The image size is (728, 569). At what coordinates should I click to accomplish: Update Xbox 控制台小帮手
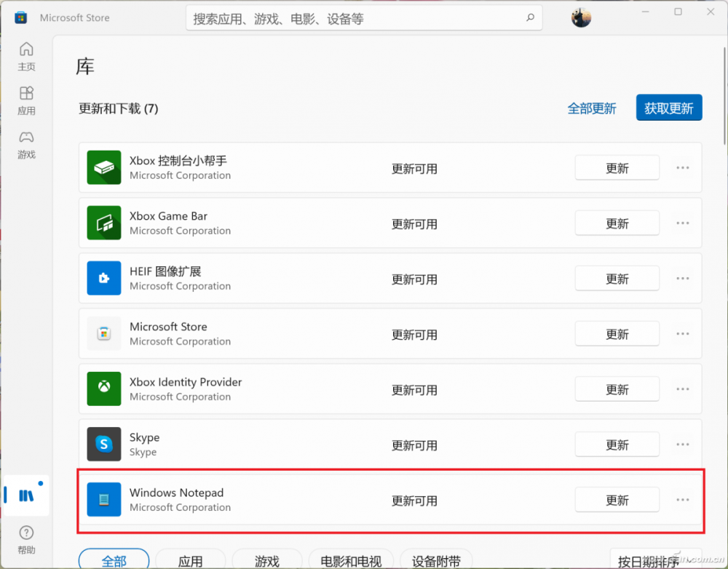(617, 167)
